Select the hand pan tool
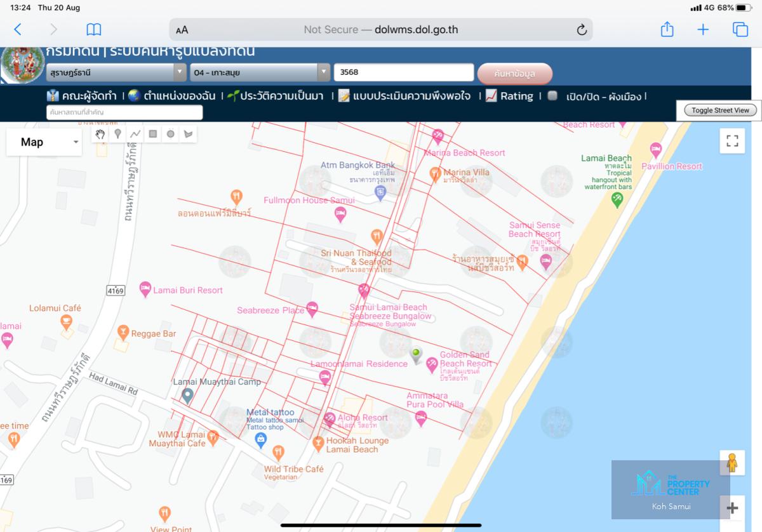This screenshot has height=532, width=762. [x=100, y=134]
